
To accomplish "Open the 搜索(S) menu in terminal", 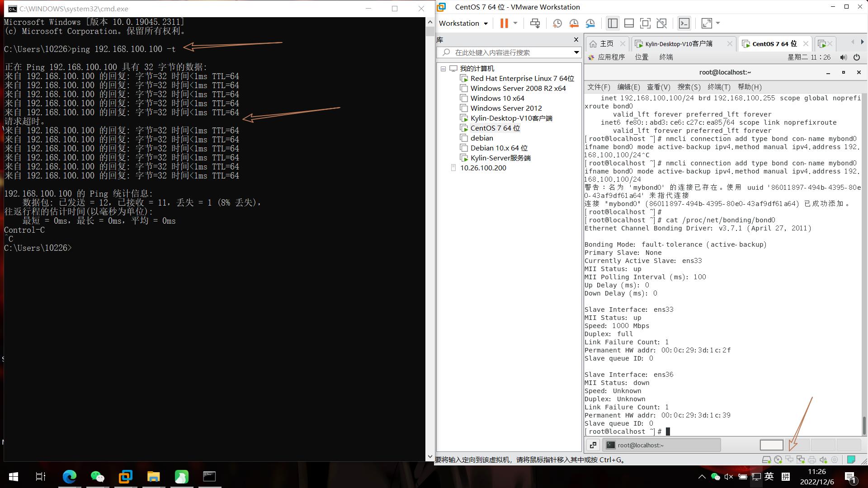I will click(x=689, y=87).
